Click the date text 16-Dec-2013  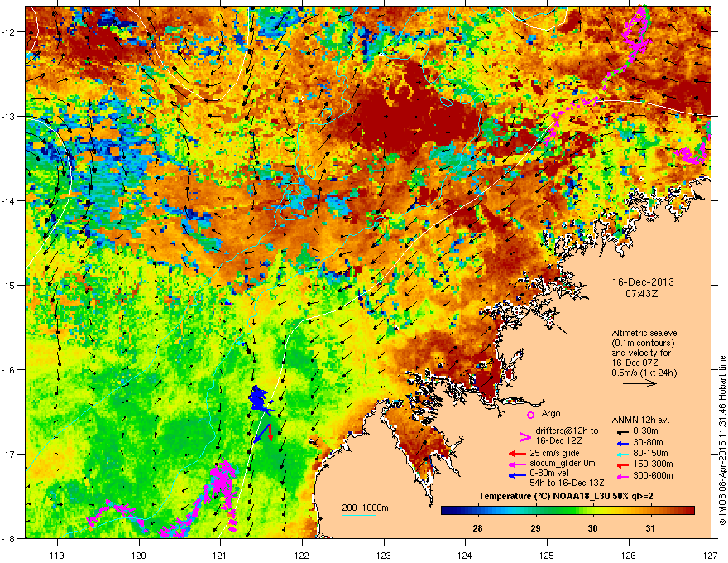(643, 282)
